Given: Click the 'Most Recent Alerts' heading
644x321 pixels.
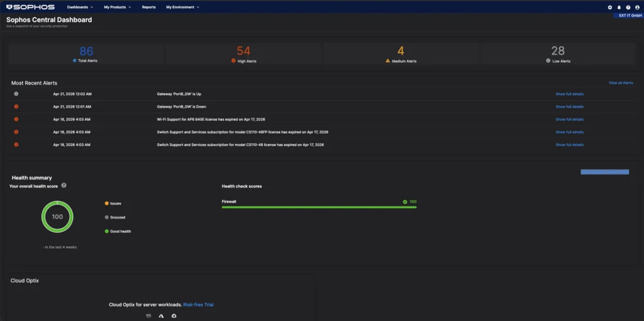Looking at the screenshot, I should click(x=34, y=83).
